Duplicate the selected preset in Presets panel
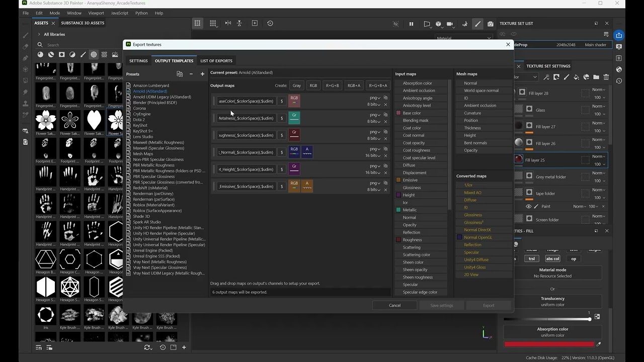This screenshot has height=362, width=644. click(180, 74)
